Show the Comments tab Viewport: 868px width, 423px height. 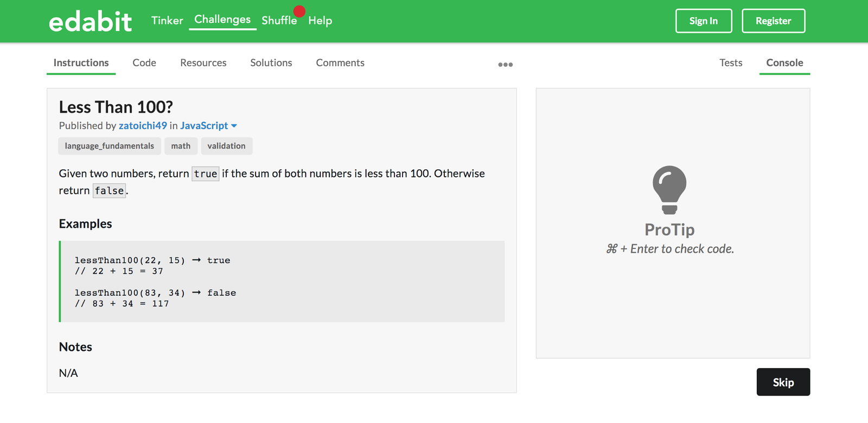(x=340, y=63)
